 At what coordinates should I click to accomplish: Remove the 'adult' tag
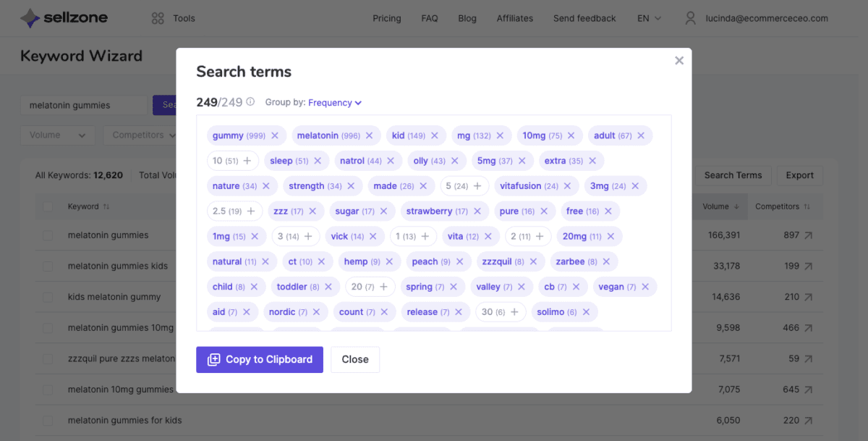pyautogui.click(x=641, y=135)
